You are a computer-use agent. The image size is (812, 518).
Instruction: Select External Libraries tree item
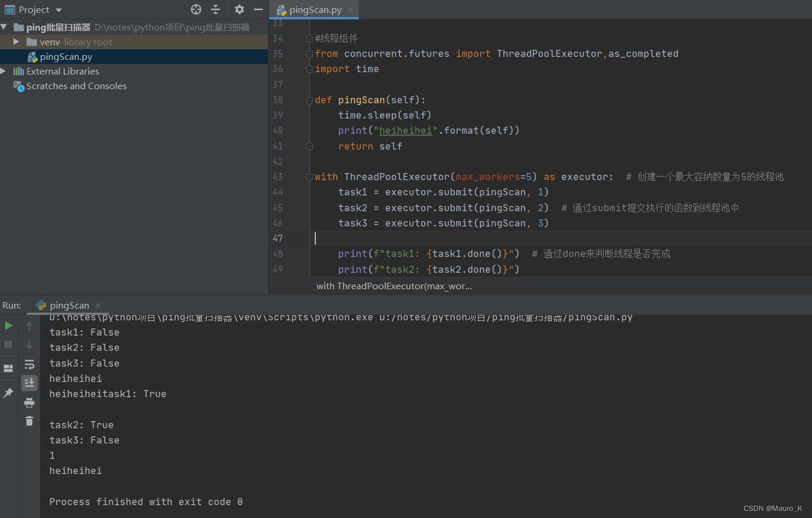[x=63, y=71]
